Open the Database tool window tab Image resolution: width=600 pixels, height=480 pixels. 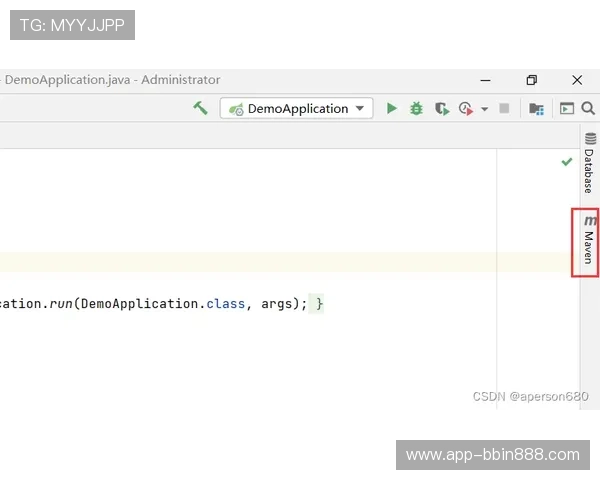589,164
